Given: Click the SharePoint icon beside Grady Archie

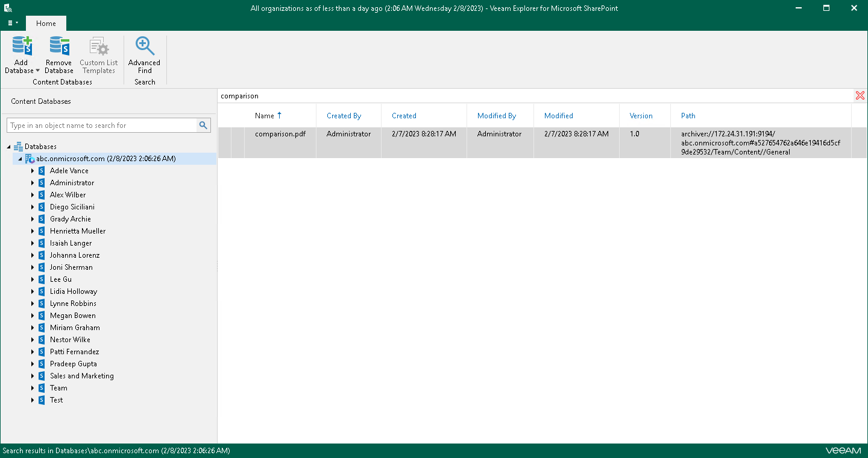Looking at the screenshot, I should click(x=42, y=219).
